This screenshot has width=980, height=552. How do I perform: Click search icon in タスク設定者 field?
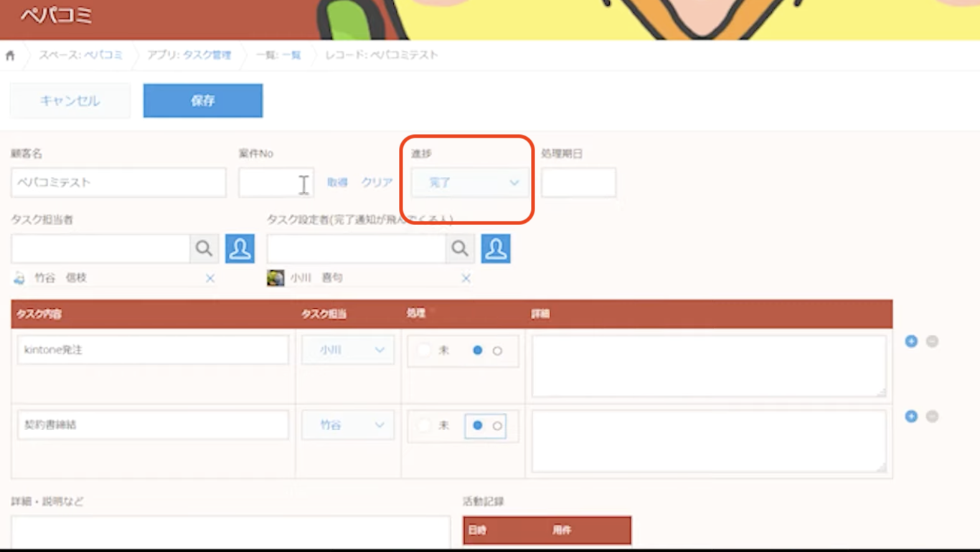[460, 249]
